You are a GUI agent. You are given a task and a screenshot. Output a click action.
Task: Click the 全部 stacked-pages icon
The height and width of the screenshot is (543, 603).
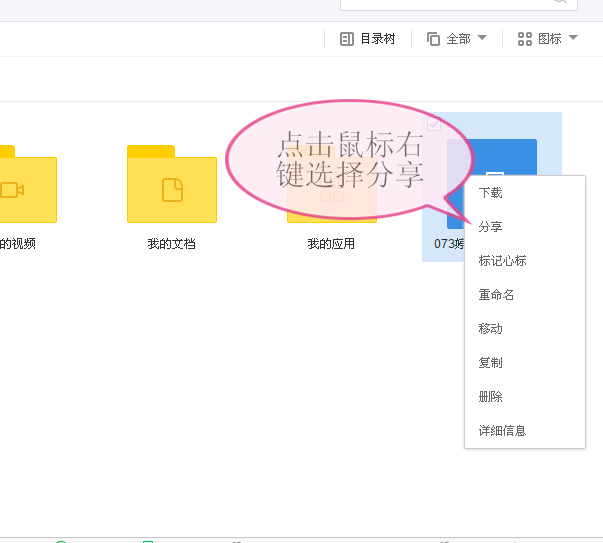point(433,39)
